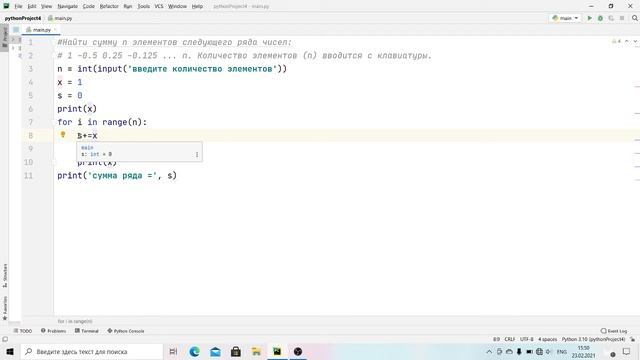Collapse the project tree arrow in Project panel
The image size is (640, 360).
pos(13,40)
